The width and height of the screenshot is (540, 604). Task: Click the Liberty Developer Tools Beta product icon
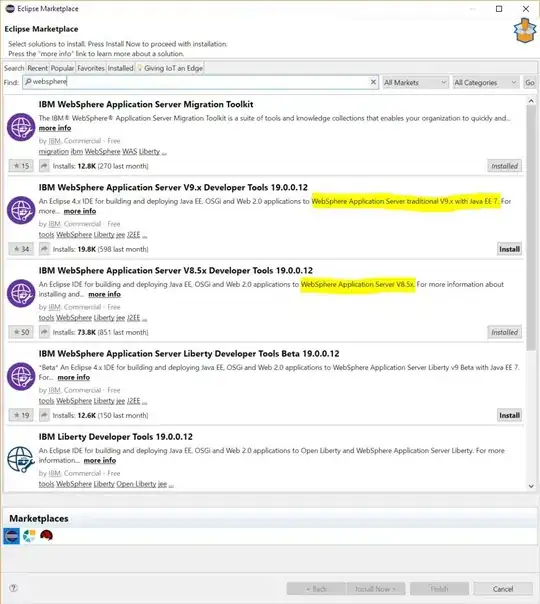coord(21,376)
